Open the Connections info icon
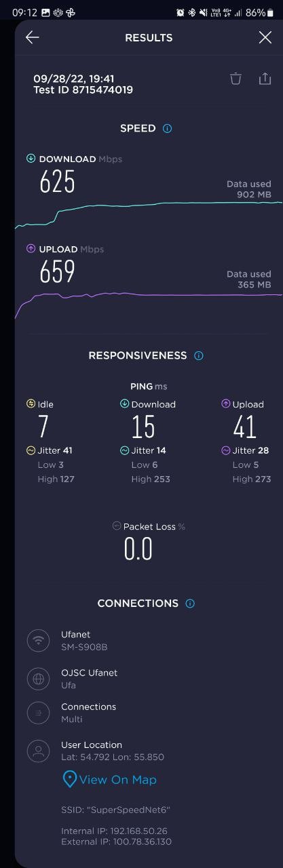The image size is (283, 868). tap(190, 604)
